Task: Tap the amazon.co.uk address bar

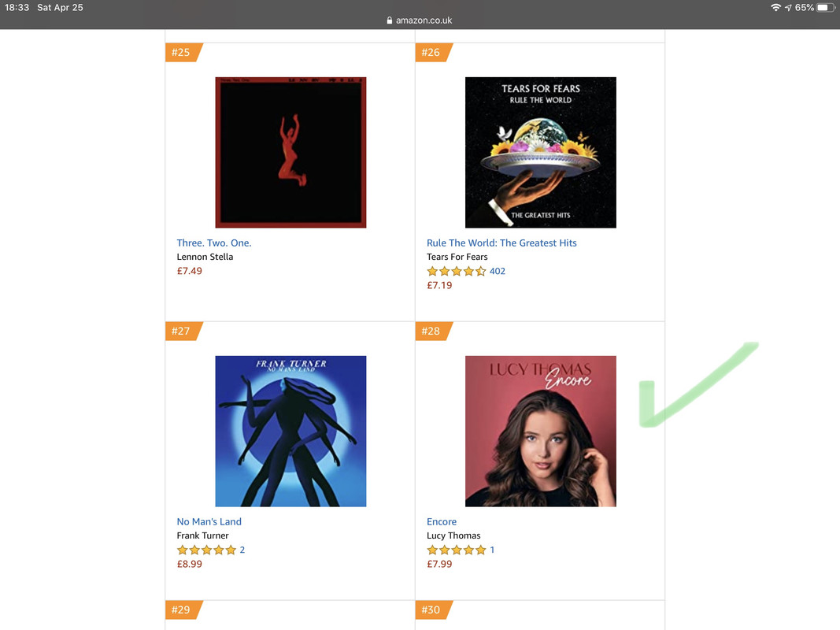Action: click(420, 20)
